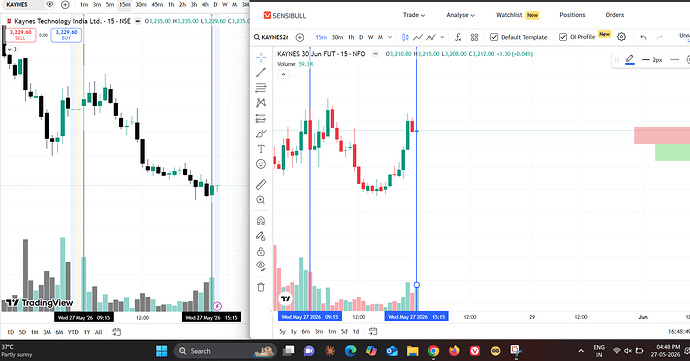690x361 pixels.
Task: Open the Positions tab
Action: [x=572, y=15]
